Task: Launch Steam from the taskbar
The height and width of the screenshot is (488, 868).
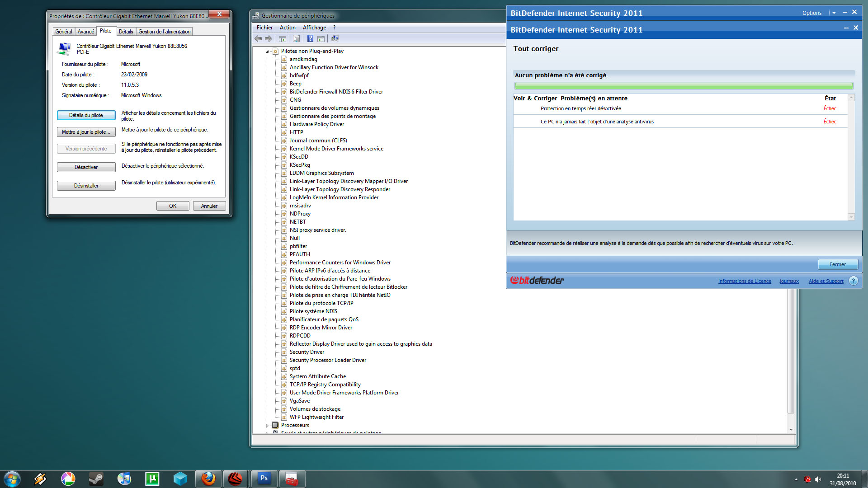Action: [x=96, y=479]
